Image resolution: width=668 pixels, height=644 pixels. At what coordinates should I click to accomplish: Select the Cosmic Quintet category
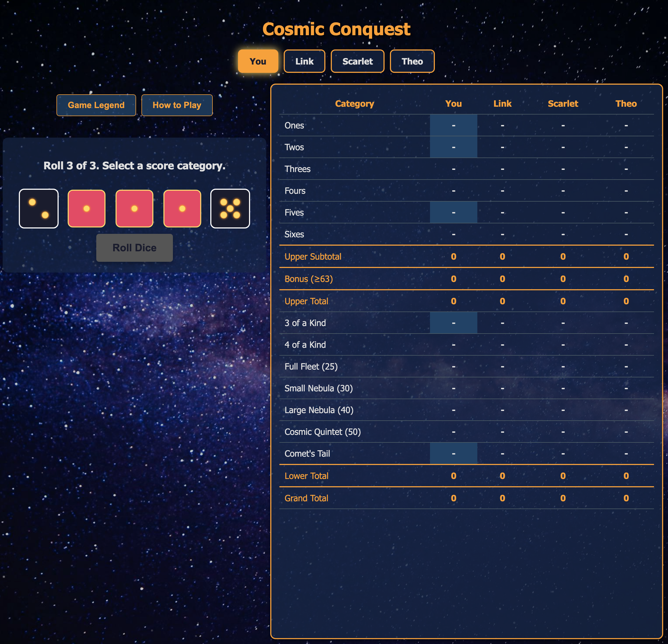point(454,432)
